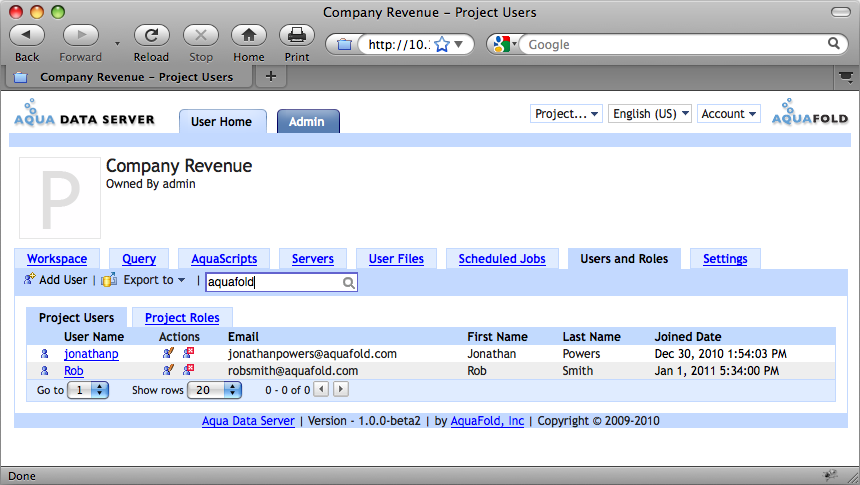Remove user jonathanp via red action icon
Image resolution: width=860 pixels, height=485 pixels.
point(189,353)
